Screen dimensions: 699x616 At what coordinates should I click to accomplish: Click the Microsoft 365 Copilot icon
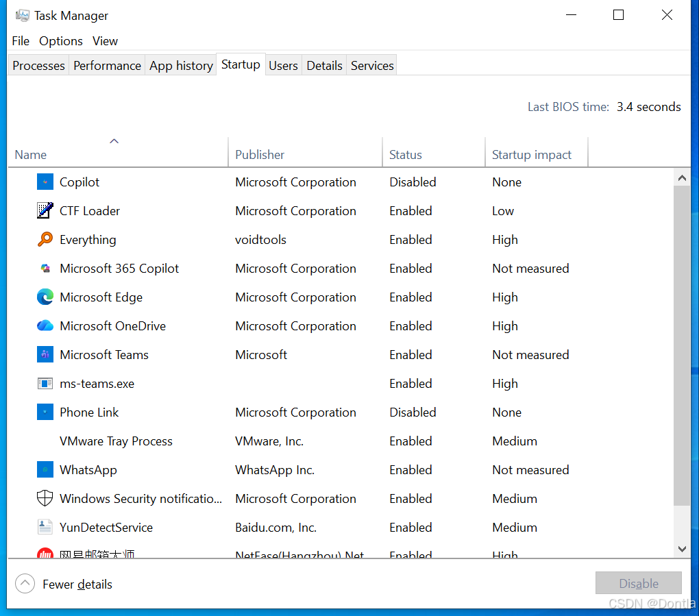tap(45, 269)
